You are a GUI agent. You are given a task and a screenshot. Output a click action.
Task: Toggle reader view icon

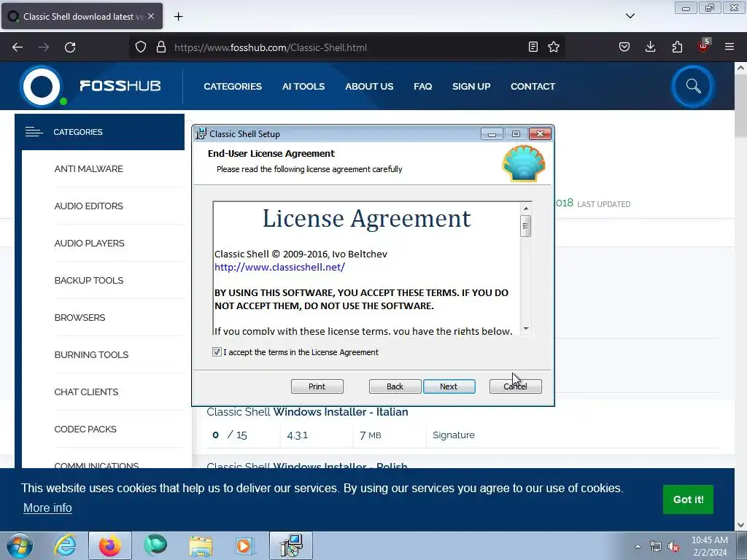(533, 47)
